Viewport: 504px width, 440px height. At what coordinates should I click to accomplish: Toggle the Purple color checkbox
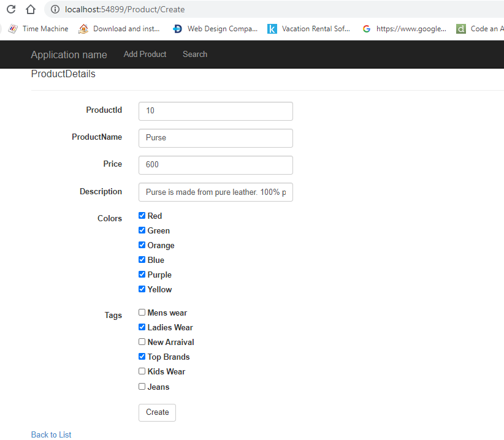[x=142, y=275]
